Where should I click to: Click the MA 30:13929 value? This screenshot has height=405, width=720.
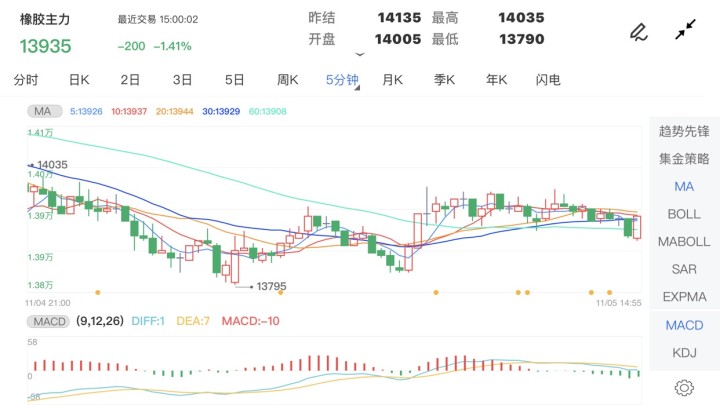tap(221, 111)
